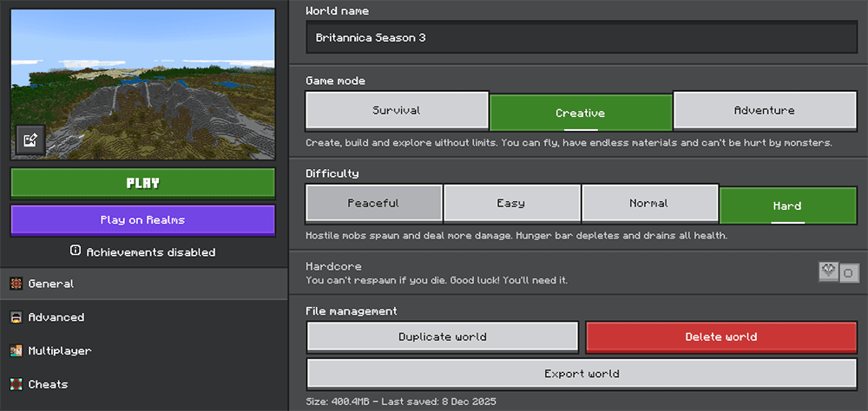
Task: Click the edit world image icon
Action: [30, 140]
